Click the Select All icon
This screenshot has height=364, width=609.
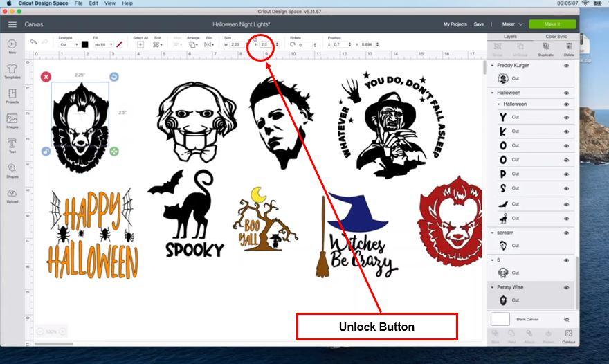click(140, 45)
